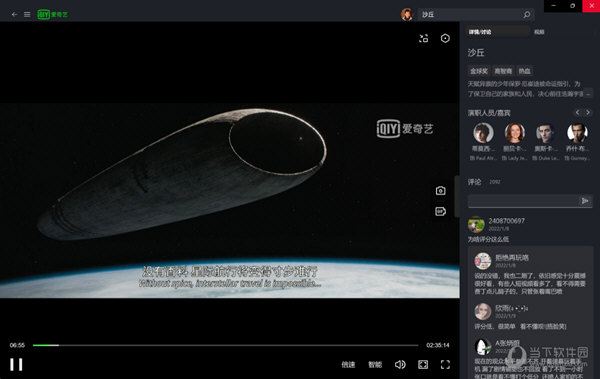Screen dimensions: 600x379
Task: Click the comment text input box
Action: pos(523,201)
